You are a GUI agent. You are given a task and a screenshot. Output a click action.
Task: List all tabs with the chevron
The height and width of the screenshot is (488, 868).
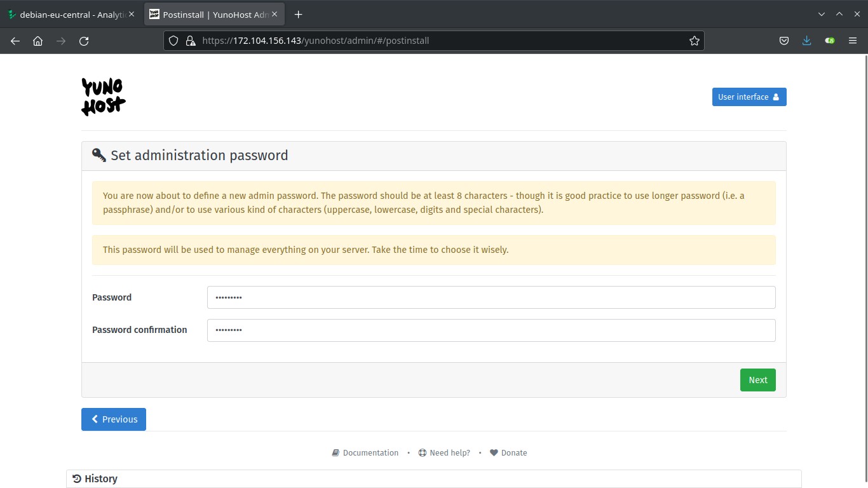[821, 15]
